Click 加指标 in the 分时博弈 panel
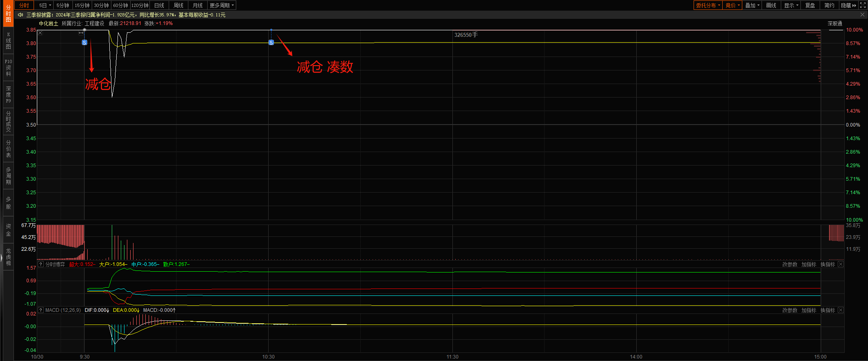 click(809, 264)
